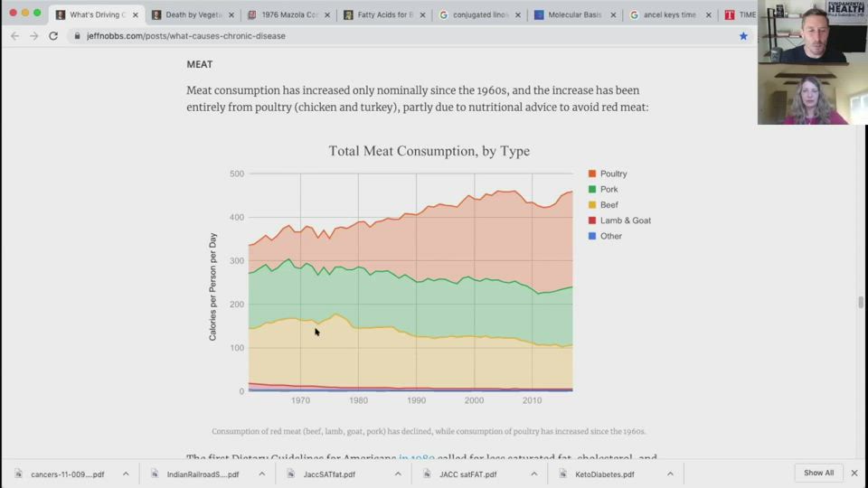Open the JACC satFAT.pdf download

467,474
